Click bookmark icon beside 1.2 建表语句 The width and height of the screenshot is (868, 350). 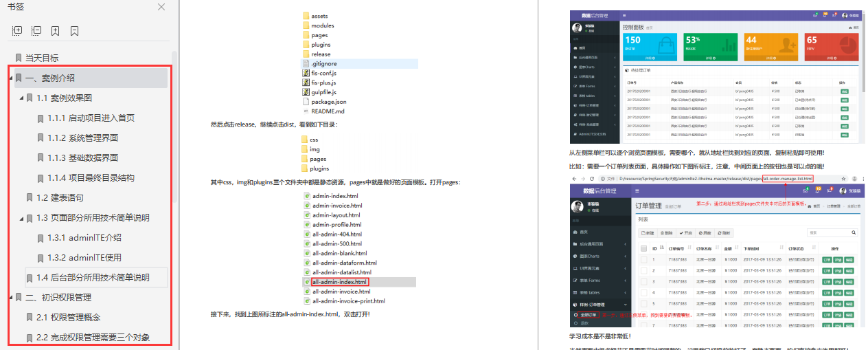point(30,197)
